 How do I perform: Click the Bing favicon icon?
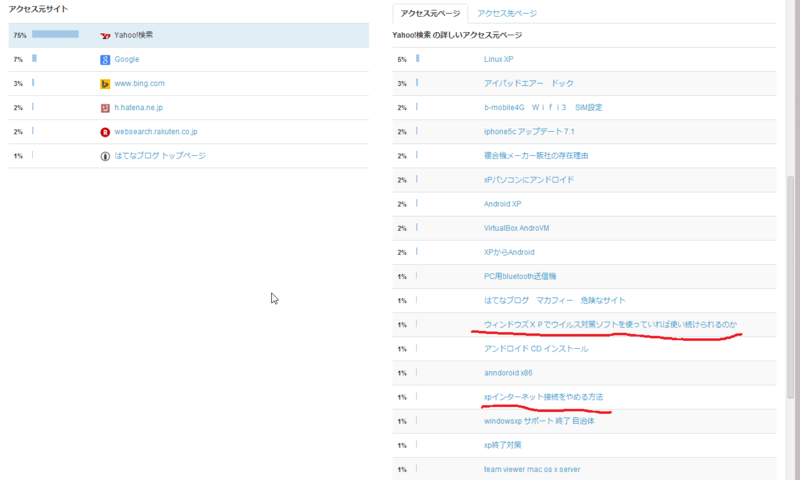[105, 84]
